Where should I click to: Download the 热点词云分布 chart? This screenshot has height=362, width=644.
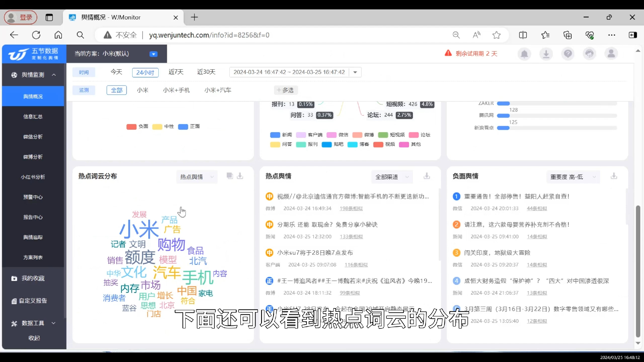click(x=240, y=176)
